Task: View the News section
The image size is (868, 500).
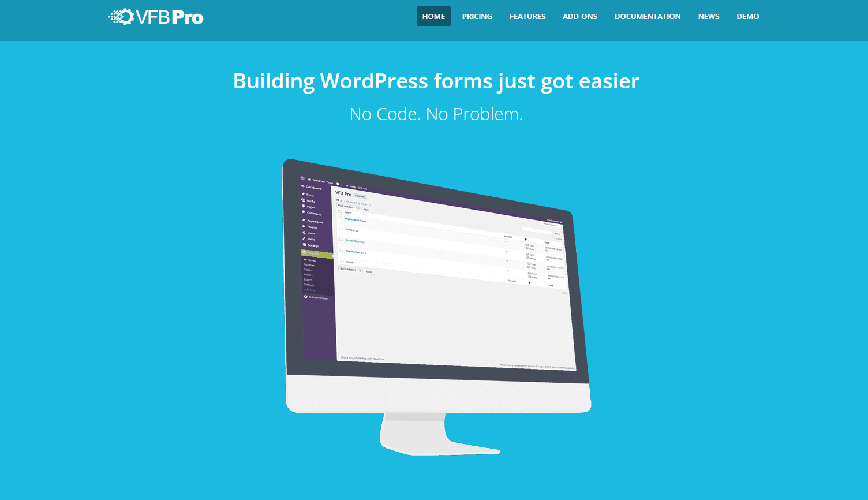Action: click(x=709, y=16)
